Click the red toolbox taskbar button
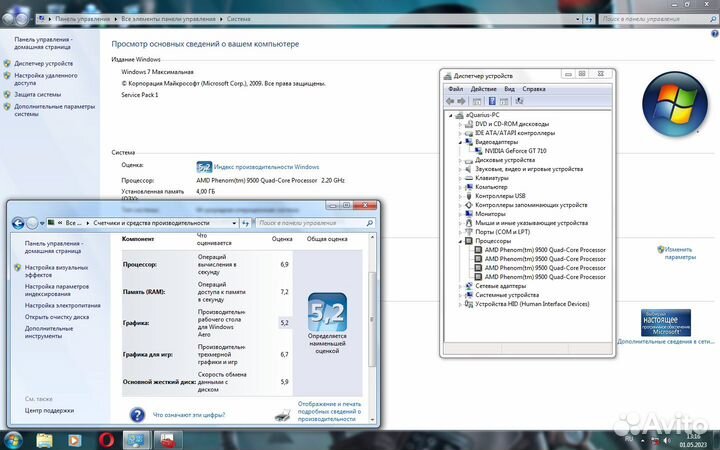This screenshot has width=720, height=450. click(167, 440)
